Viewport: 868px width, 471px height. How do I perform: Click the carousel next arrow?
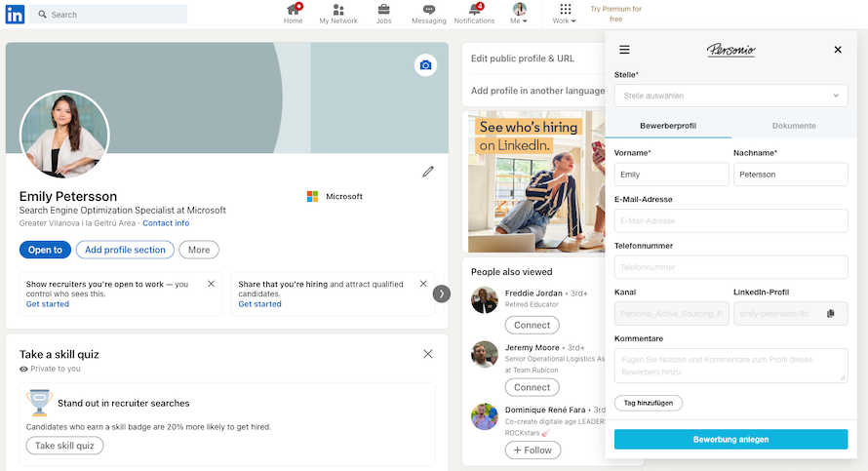pos(441,294)
